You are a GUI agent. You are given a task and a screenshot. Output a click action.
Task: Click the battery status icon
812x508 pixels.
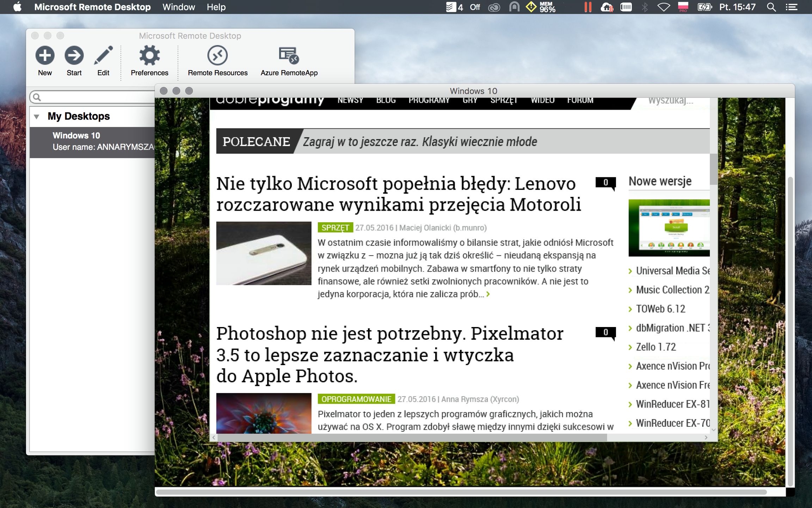pyautogui.click(x=705, y=7)
